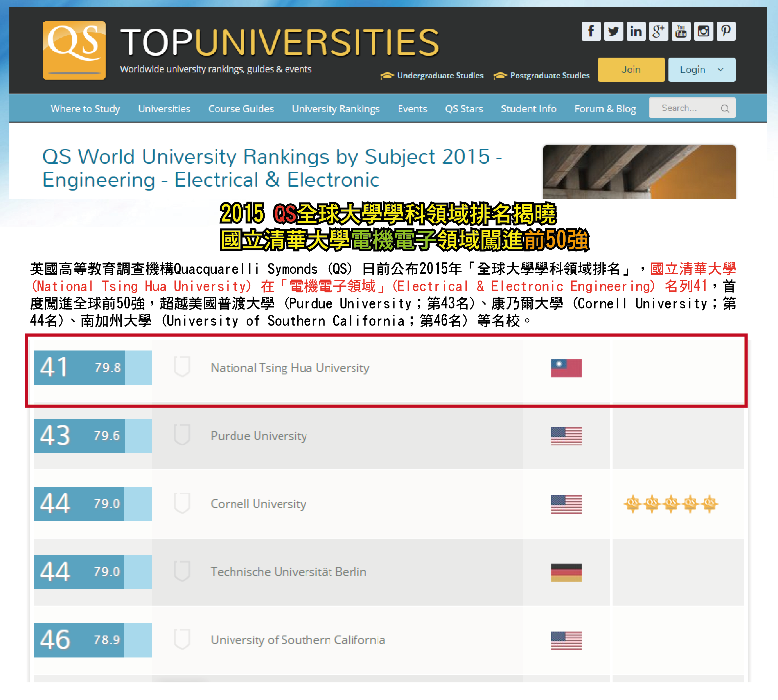Viewport: 778px width, 700px height.
Task: Open the Student Info menu
Action: 529,109
